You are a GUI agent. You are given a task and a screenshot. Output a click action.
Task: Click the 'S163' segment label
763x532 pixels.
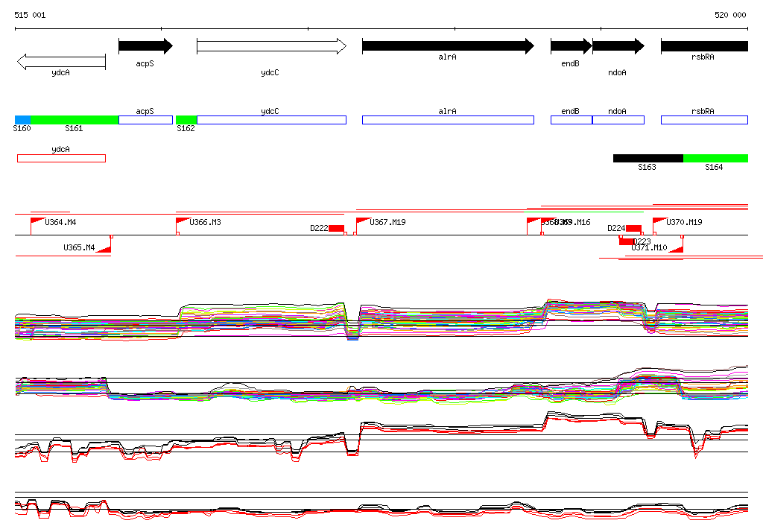pos(648,167)
